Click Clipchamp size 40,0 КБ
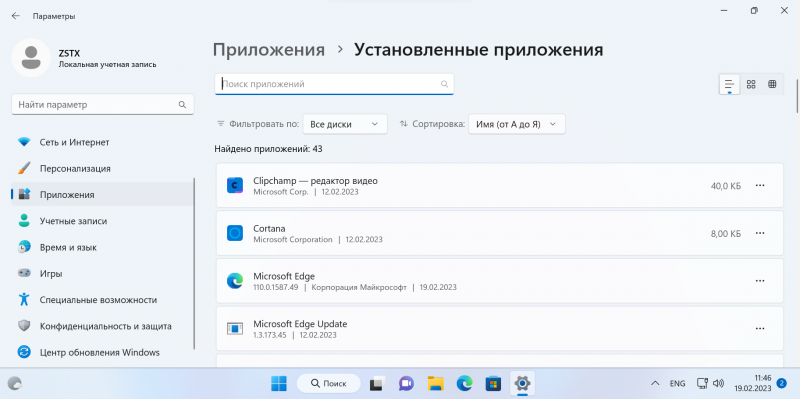 (726, 186)
